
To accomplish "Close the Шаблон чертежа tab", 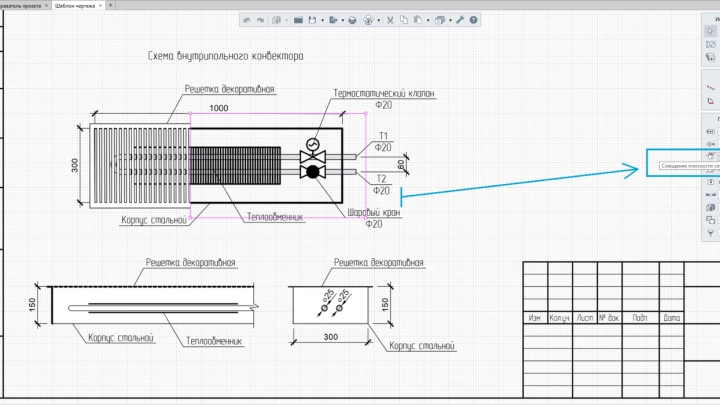I will pos(100,6).
